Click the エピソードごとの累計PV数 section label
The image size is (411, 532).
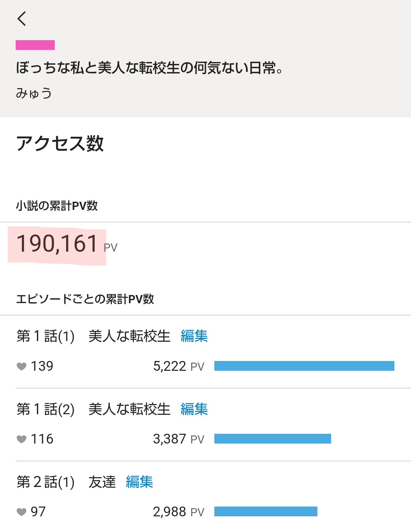pyautogui.click(x=85, y=299)
